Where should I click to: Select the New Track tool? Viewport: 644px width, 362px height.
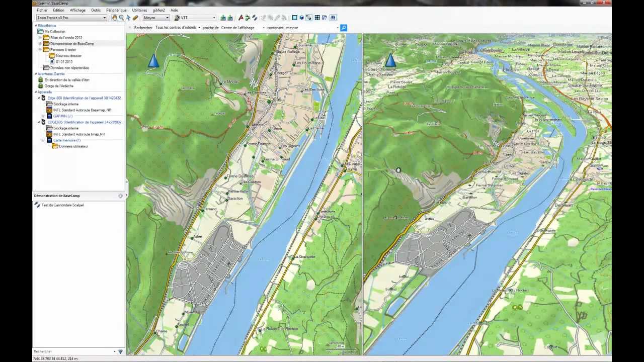coord(255,18)
